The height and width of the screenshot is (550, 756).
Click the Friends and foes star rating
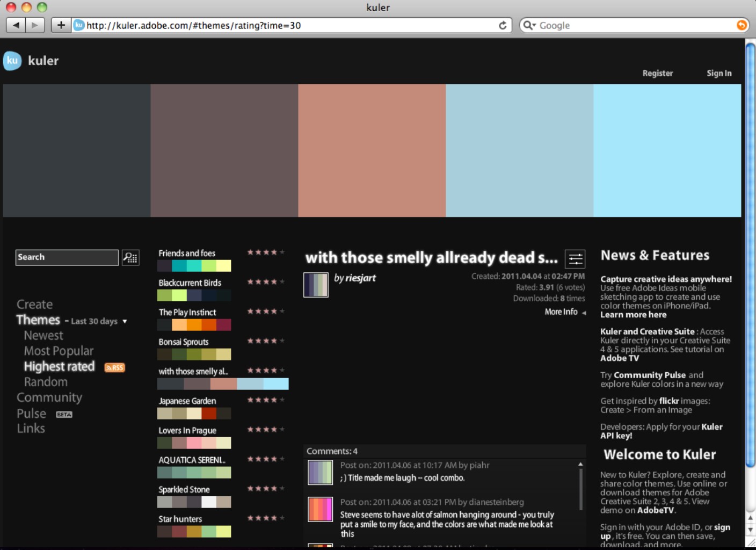[x=266, y=252]
